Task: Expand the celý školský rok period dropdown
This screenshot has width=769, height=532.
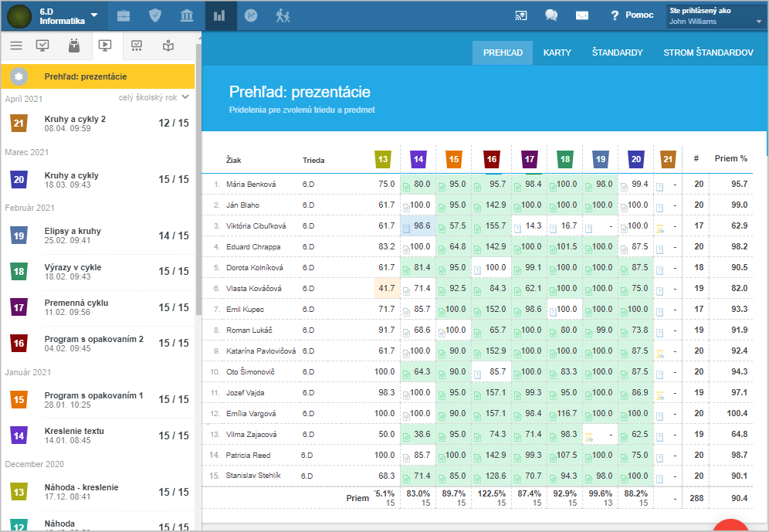Action: point(154,97)
